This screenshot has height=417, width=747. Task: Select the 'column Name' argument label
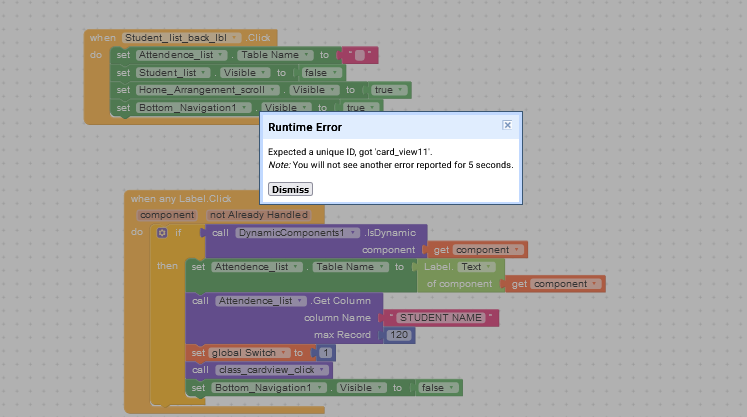(337, 318)
